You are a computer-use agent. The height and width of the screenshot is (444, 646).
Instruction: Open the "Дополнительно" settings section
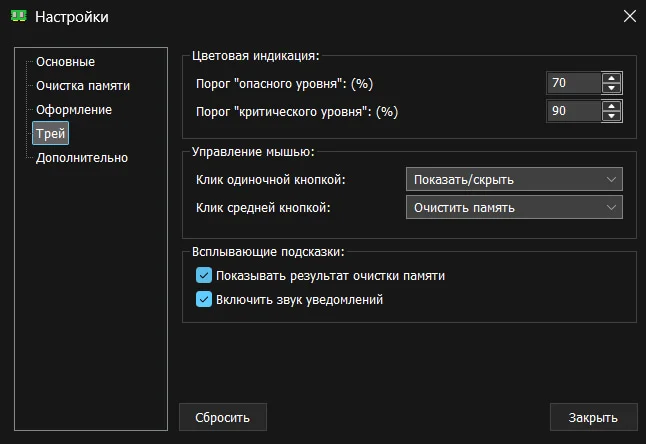[81, 157]
